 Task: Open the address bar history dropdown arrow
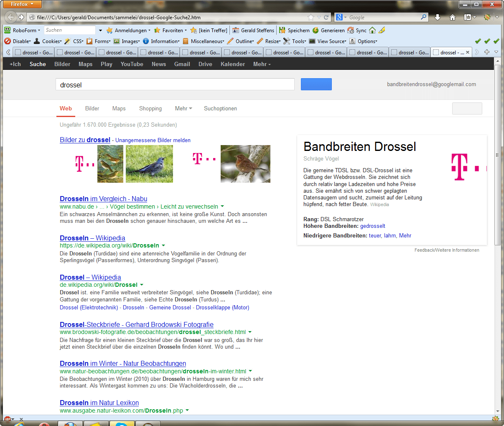click(x=319, y=17)
